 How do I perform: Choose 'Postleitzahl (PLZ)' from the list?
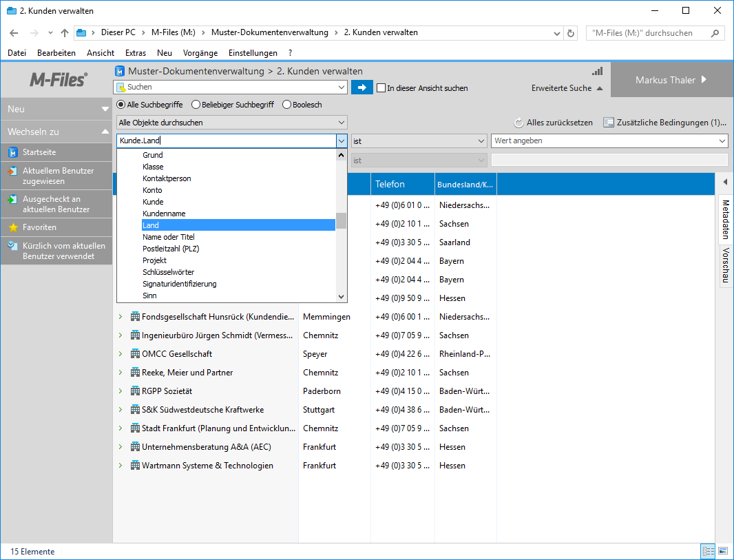tap(171, 249)
